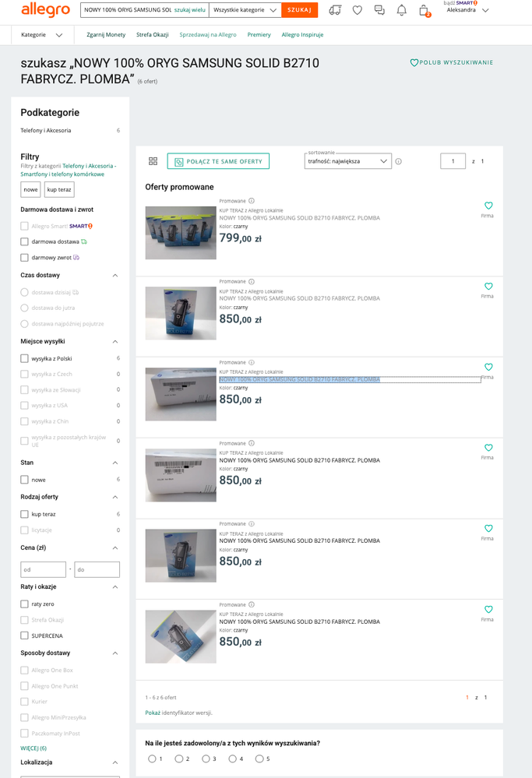532x778 pixels.
Task: Enable raty zero filter
Action: (24, 604)
